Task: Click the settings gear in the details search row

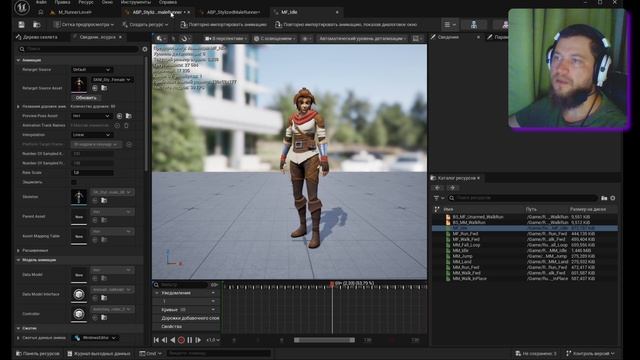Action: tap(145, 49)
